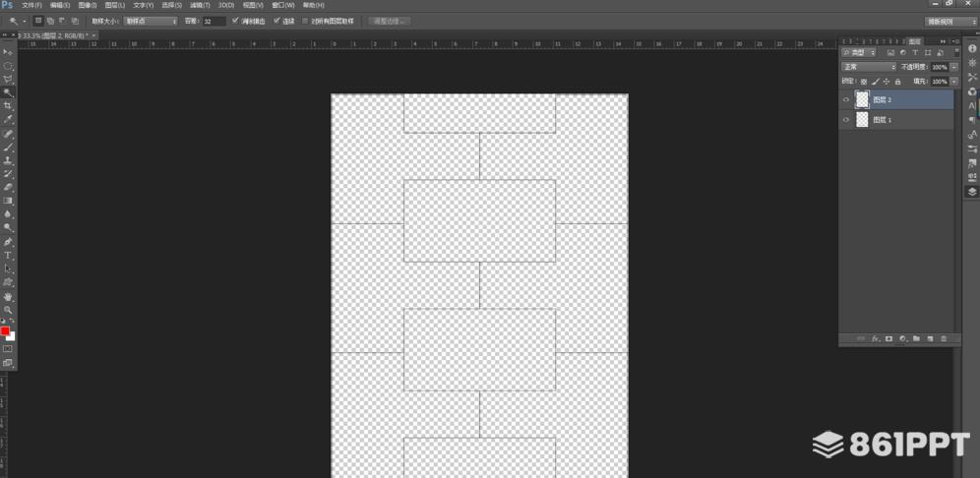Image resolution: width=980 pixels, height=478 pixels.
Task: Select the Dodge tool
Action: click(x=8, y=227)
